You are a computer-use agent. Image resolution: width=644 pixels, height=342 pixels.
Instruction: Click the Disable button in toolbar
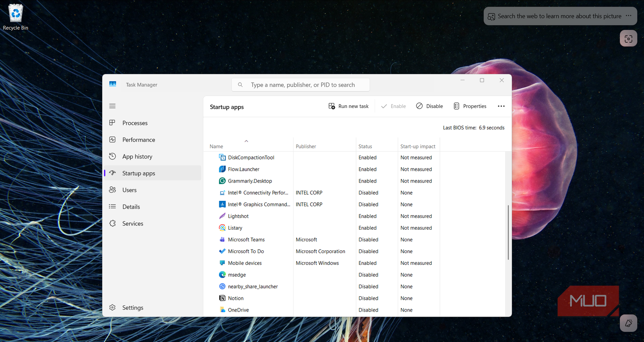pos(429,106)
